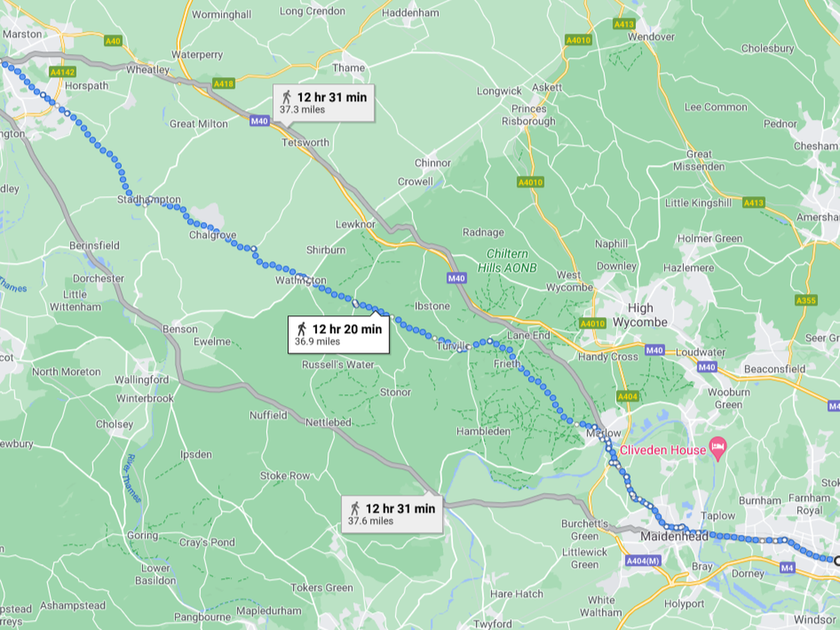Click the Stadhampton waypoint on blue route
840x630 pixels.
tap(146, 204)
